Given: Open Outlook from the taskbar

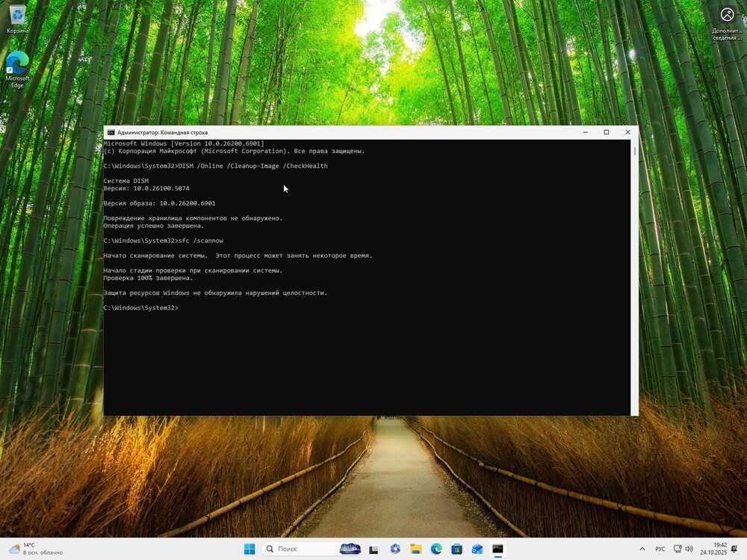Looking at the screenshot, I should [477, 549].
